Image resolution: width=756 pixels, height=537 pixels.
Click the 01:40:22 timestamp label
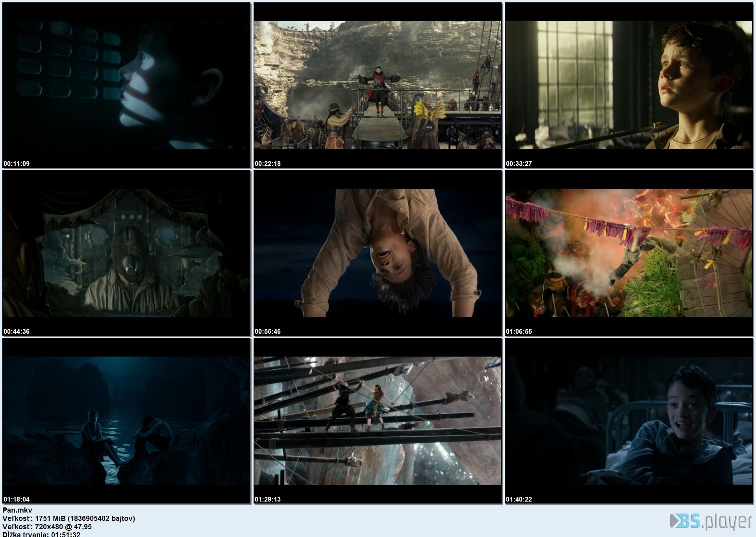pyautogui.click(x=519, y=499)
